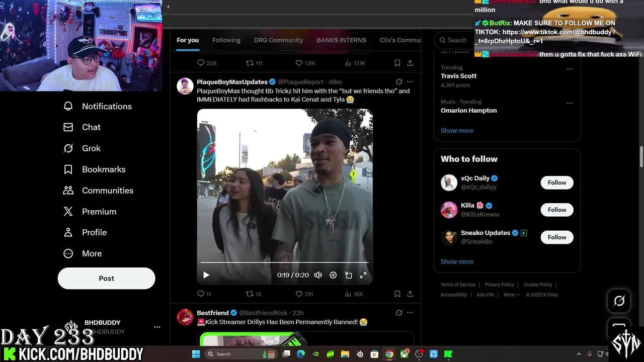The image size is (644, 362).
Task: Show more Who to follow suggestions
Action: click(x=457, y=261)
